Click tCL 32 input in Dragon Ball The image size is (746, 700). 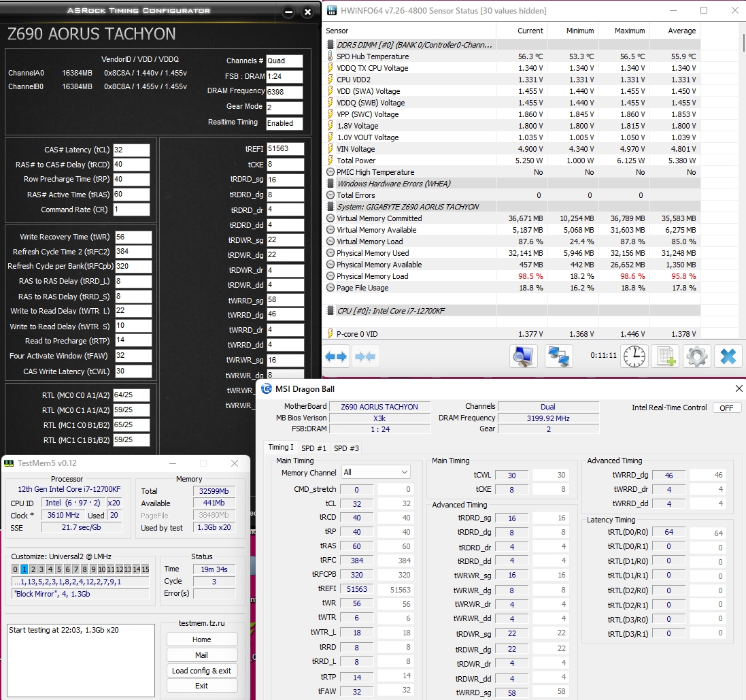pyautogui.click(x=357, y=504)
